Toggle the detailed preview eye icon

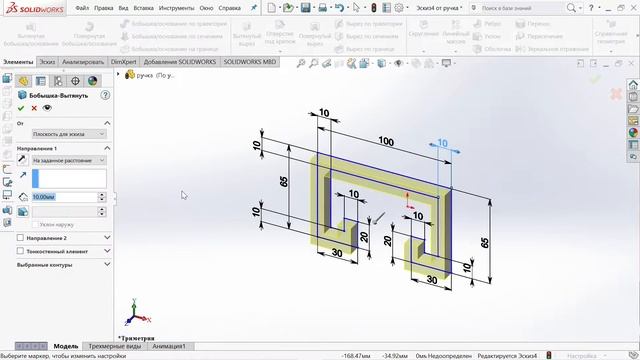tap(47, 108)
